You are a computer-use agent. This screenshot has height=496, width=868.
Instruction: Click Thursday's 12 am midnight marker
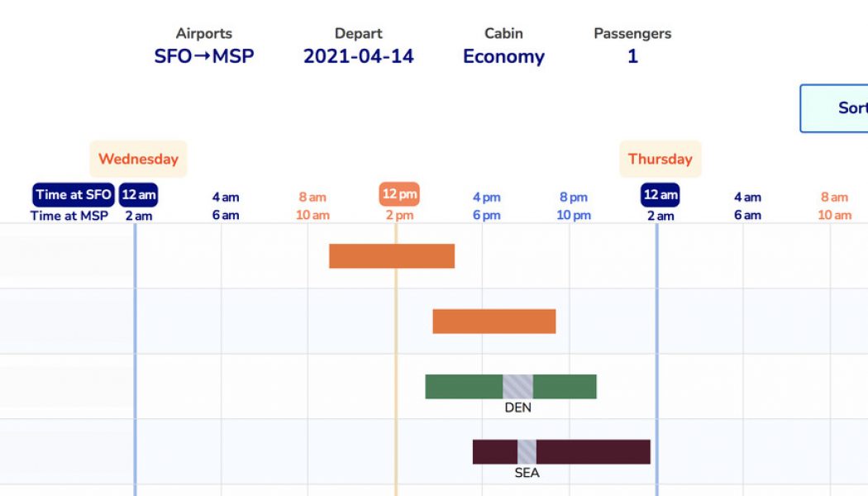pos(660,195)
